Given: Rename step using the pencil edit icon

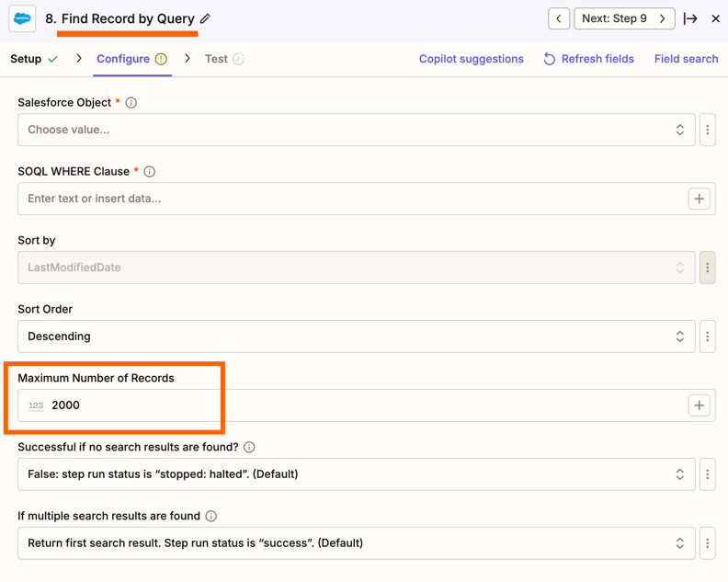Looking at the screenshot, I should 205,18.
